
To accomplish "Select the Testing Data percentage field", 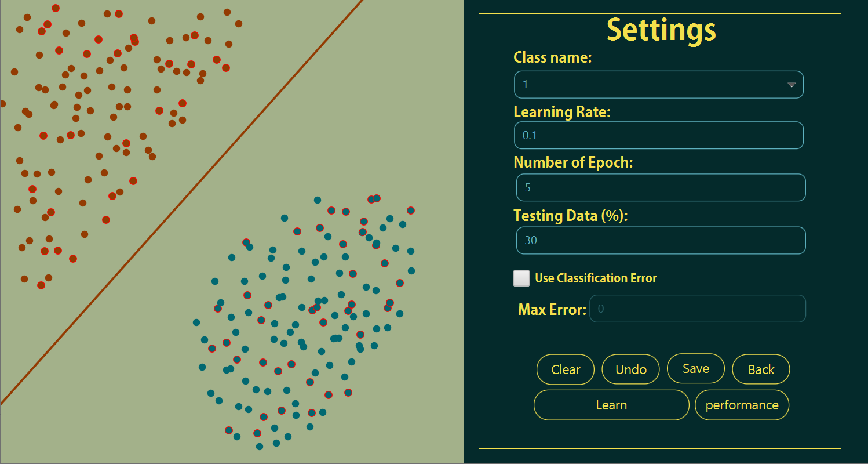I will [x=661, y=240].
